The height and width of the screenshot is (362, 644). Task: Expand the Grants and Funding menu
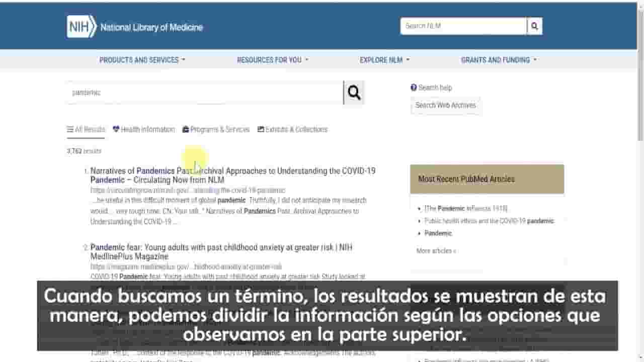(x=499, y=60)
